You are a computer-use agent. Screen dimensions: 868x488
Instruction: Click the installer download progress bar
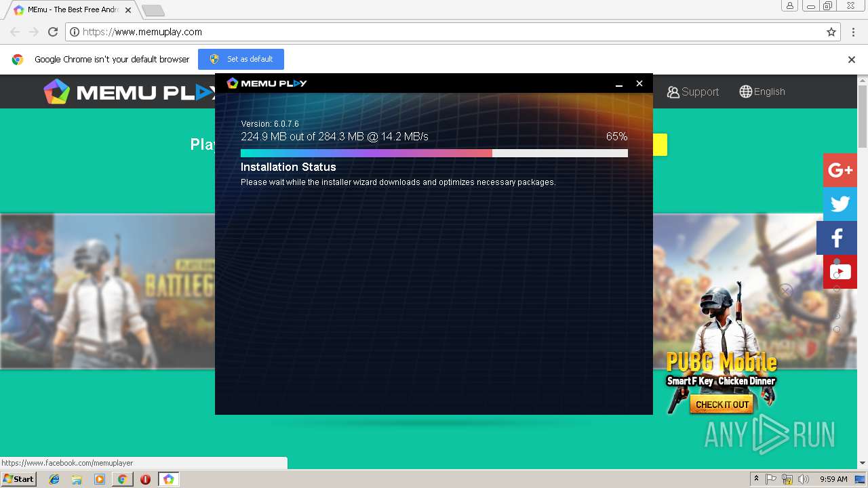[434, 153]
